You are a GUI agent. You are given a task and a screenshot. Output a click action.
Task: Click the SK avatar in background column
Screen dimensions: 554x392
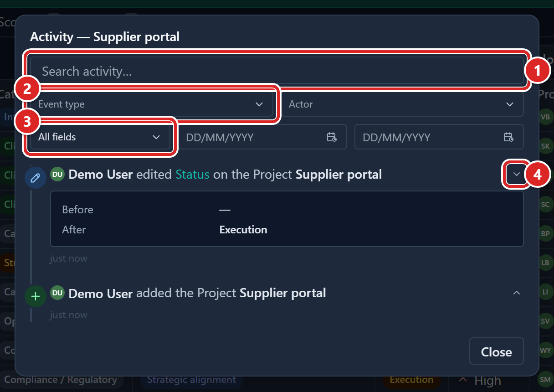(545, 146)
